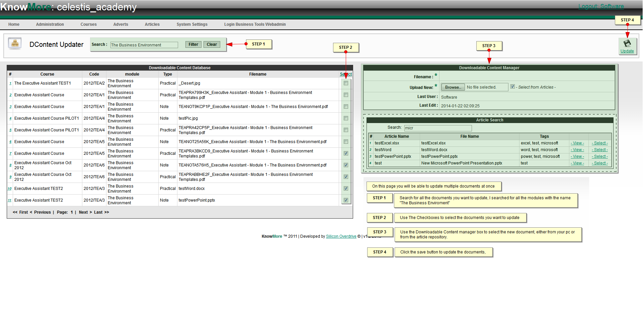Click page number 1 in pagination
Viewport: 644px width, 331px height.
(72, 212)
